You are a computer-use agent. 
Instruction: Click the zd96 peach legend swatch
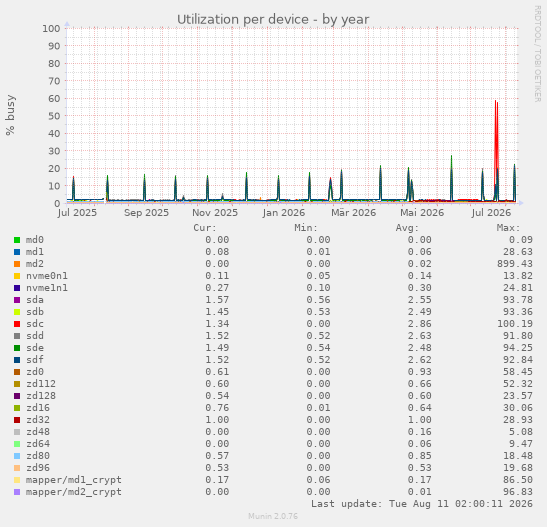point(17,468)
